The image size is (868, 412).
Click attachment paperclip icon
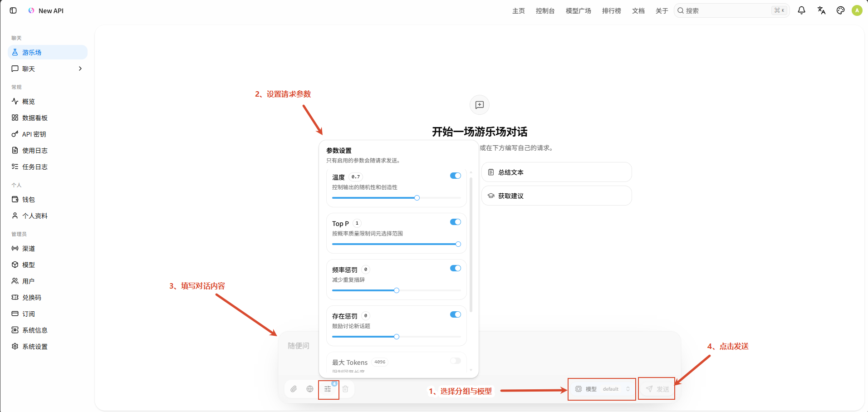(294, 389)
